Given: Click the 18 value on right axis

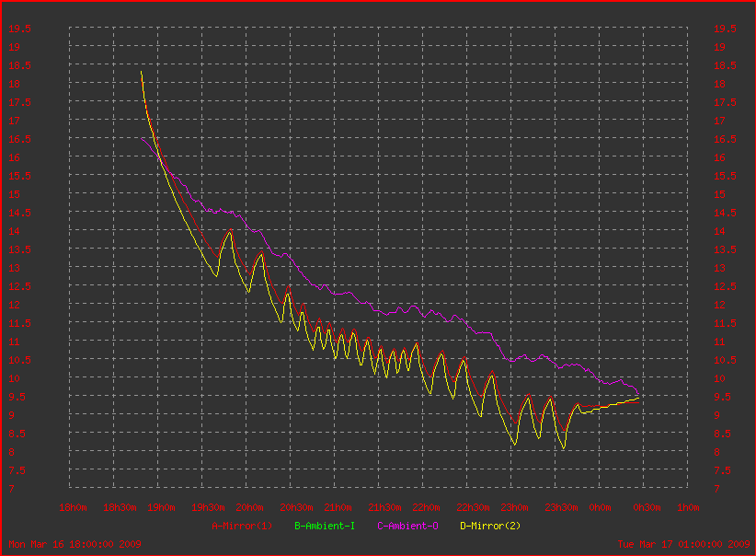Looking at the screenshot, I should tap(719, 84).
